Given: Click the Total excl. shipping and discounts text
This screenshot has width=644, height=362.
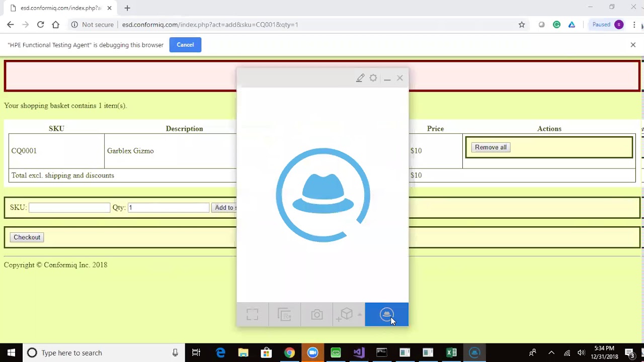Looking at the screenshot, I should (x=63, y=175).
